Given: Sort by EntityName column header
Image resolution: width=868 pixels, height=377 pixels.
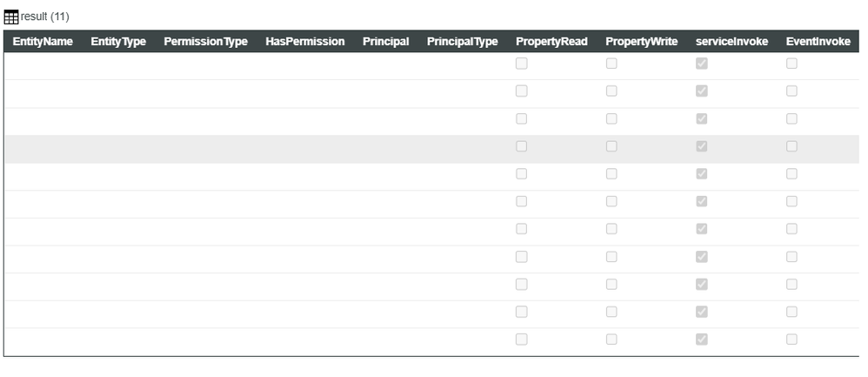Looking at the screenshot, I should (43, 42).
